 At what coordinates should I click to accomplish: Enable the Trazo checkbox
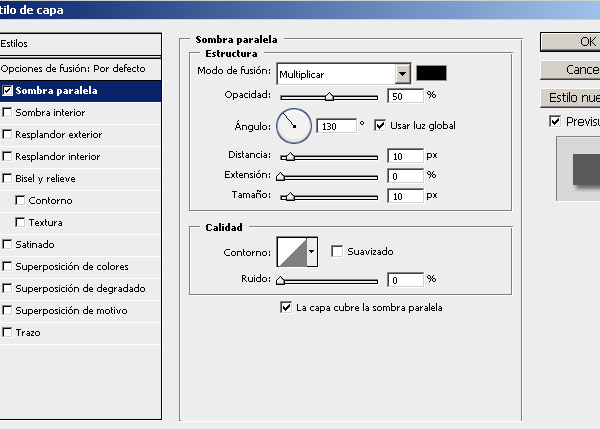click(7, 332)
